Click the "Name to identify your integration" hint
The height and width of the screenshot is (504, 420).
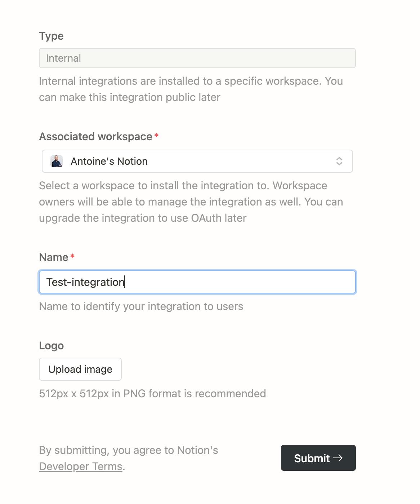pos(141,306)
